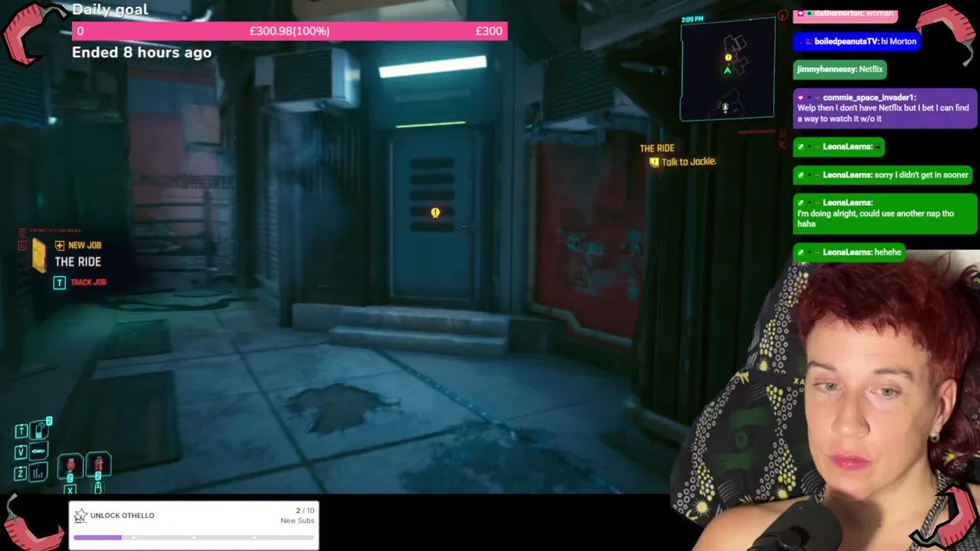Click the LeonaLearns hehehe chat message
Image resolution: width=980 pixels, height=551 pixels.
(x=849, y=253)
